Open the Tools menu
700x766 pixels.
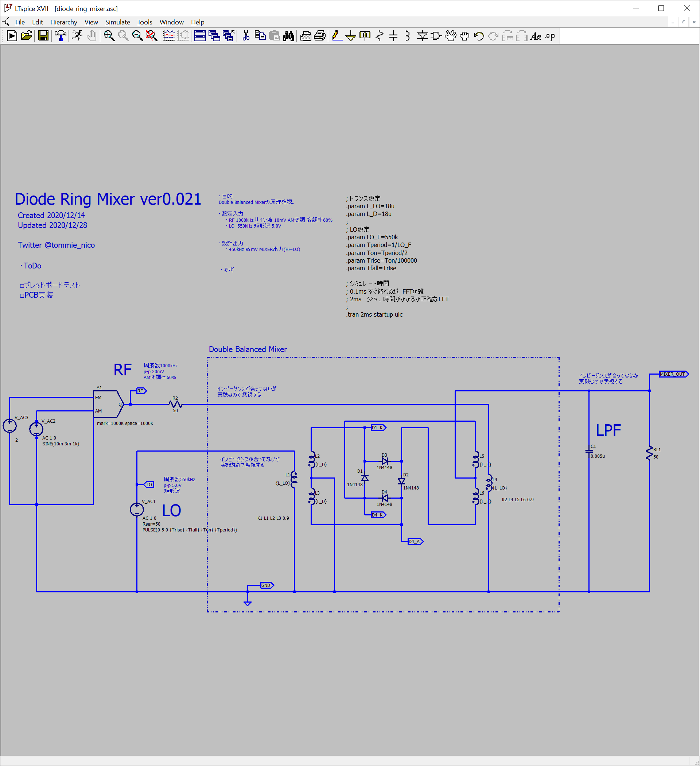point(144,22)
